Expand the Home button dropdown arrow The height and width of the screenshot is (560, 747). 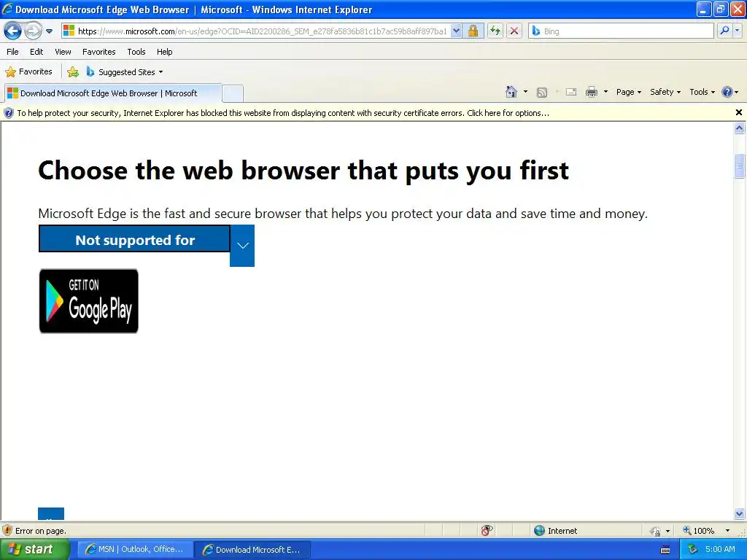[x=525, y=92]
